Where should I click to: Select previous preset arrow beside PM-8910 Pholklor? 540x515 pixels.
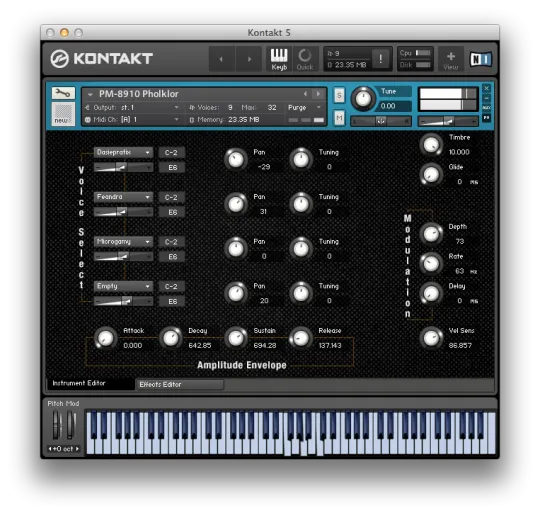(305, 94)
